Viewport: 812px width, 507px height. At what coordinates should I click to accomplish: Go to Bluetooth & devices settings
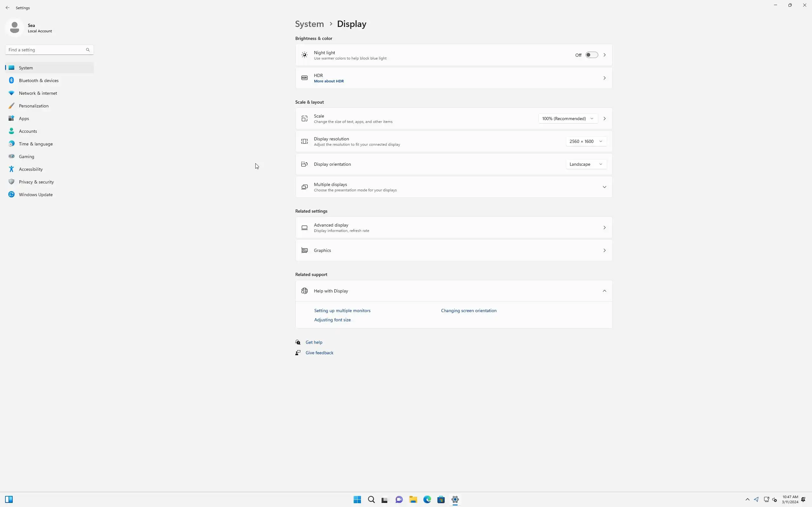pyautogui.click(x=39, y=80)
